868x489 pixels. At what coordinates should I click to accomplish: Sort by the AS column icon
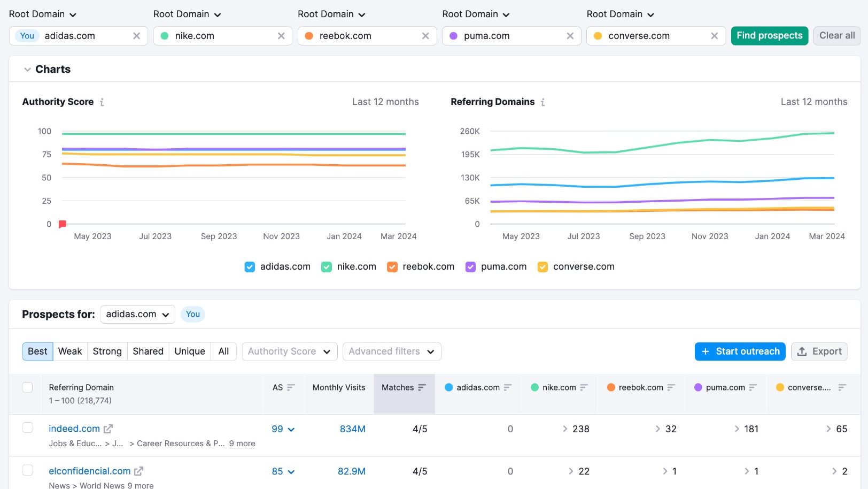point(291,387)
